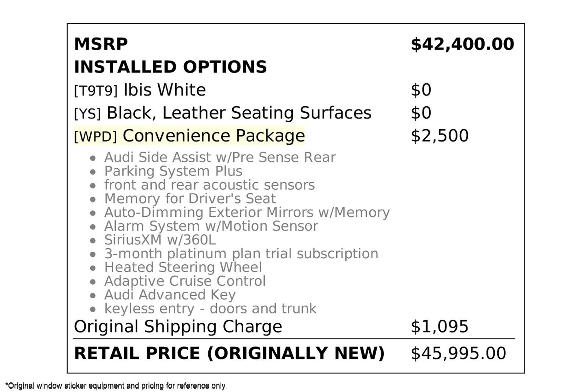Select the $1,095 shipping charge amount

point(440,327)
